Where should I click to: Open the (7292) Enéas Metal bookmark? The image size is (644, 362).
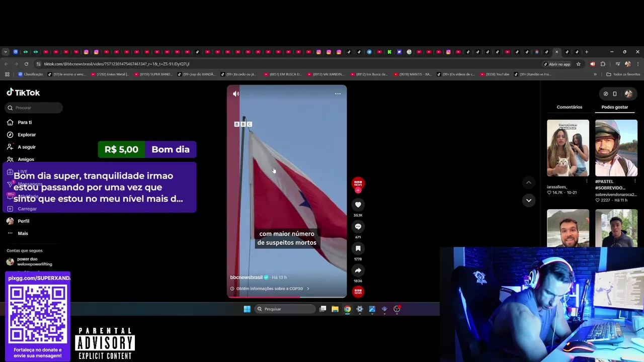coord(110,74)
